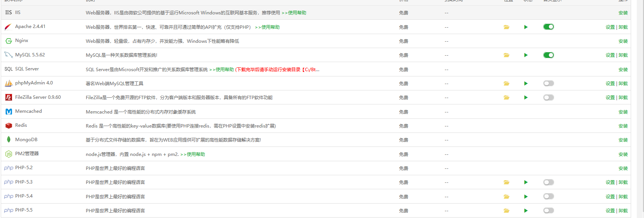This screenshot has width=644, height=218.
Task: Click 安装 to install SQL Server
Action: pos(623,70)
